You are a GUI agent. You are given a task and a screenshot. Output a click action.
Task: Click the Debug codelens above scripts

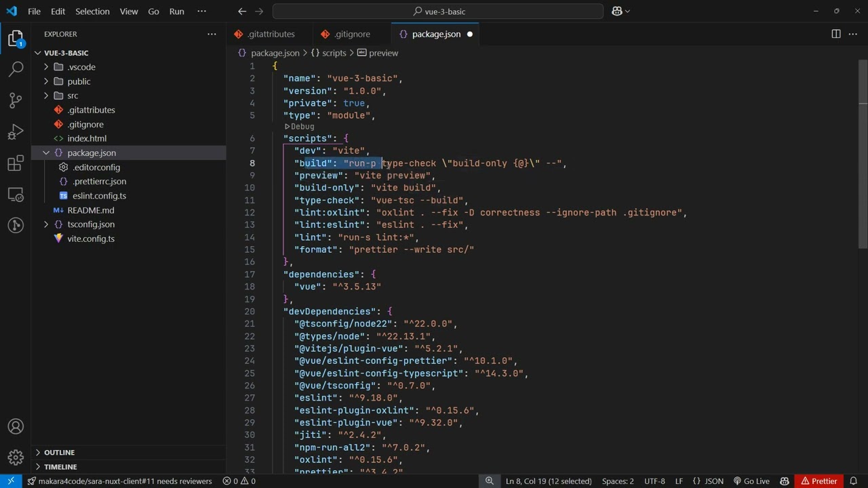pyautogui.click(x=299, y=127)
